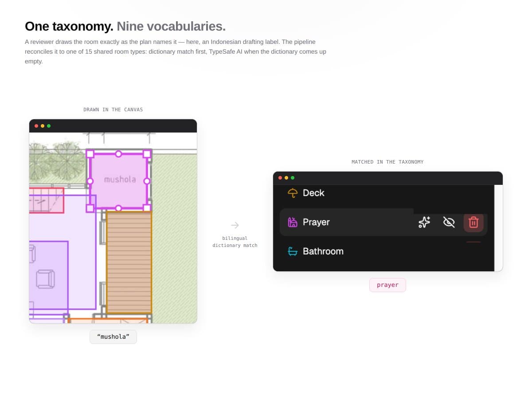Click yellow minimize dot on taxonomy window

point(286,178)
